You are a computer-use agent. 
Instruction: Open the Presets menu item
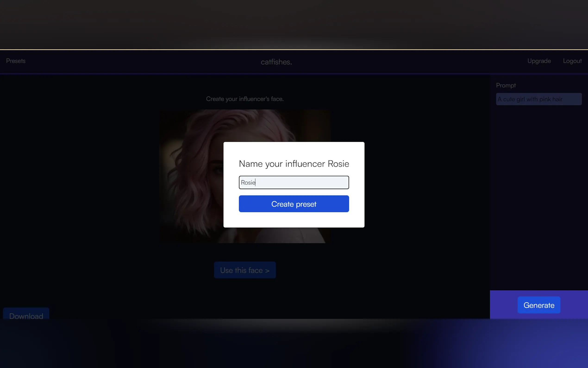[x=16, y=61]
